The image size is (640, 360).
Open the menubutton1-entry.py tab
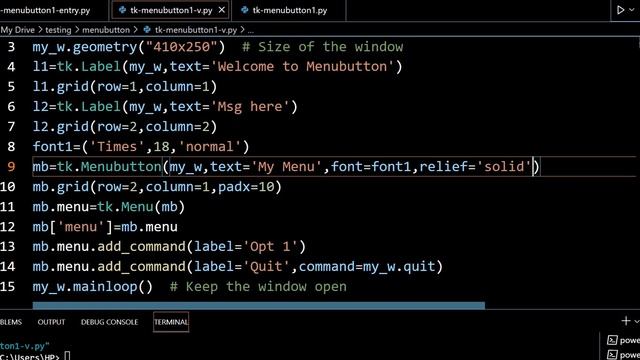[x=45, y=10]
